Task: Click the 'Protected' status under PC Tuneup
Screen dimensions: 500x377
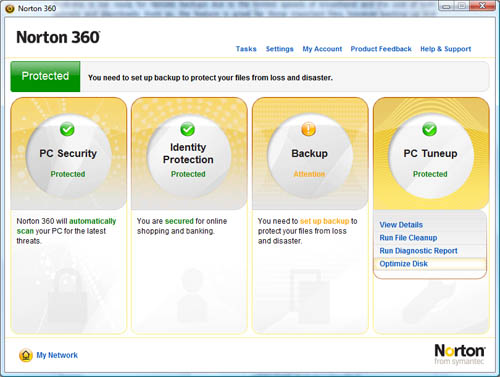Action: [x=430, y=174]
